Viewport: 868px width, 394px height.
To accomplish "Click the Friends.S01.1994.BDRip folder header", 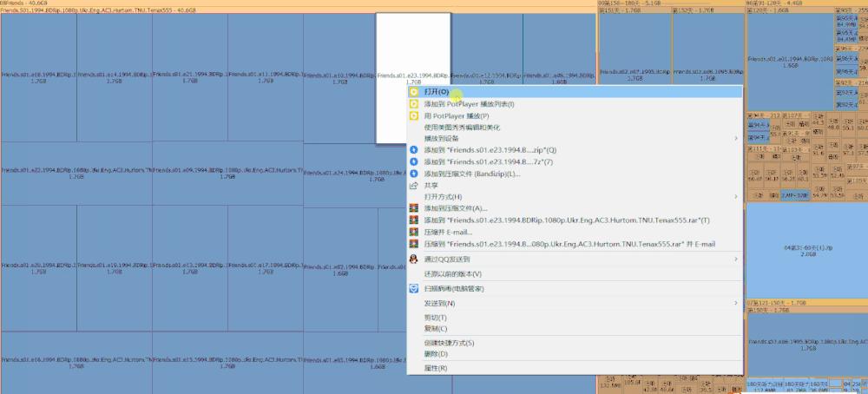I will (x=298, y=10).
